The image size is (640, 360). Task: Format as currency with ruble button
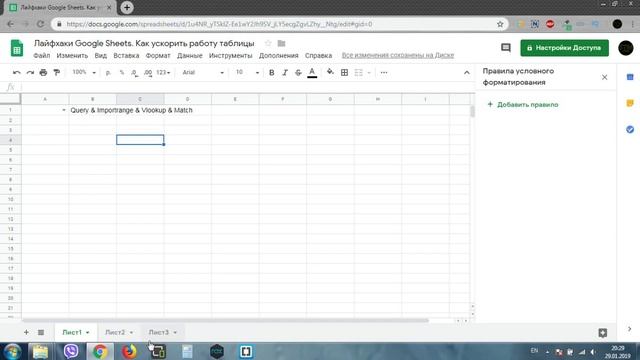(108, 73)
